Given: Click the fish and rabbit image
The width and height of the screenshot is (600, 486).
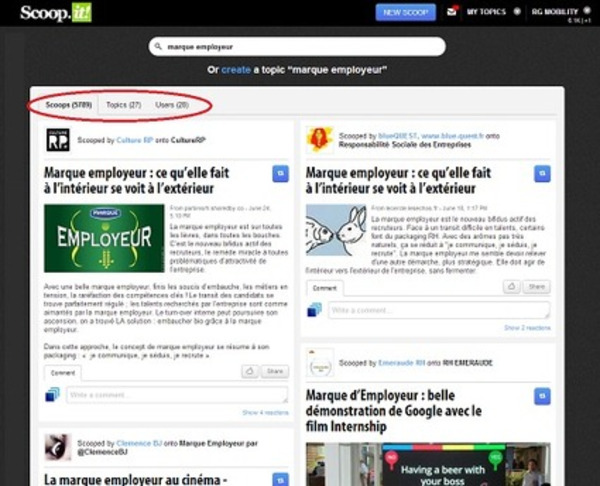Looking at the screenshot, I should click(x=336, y=230).
